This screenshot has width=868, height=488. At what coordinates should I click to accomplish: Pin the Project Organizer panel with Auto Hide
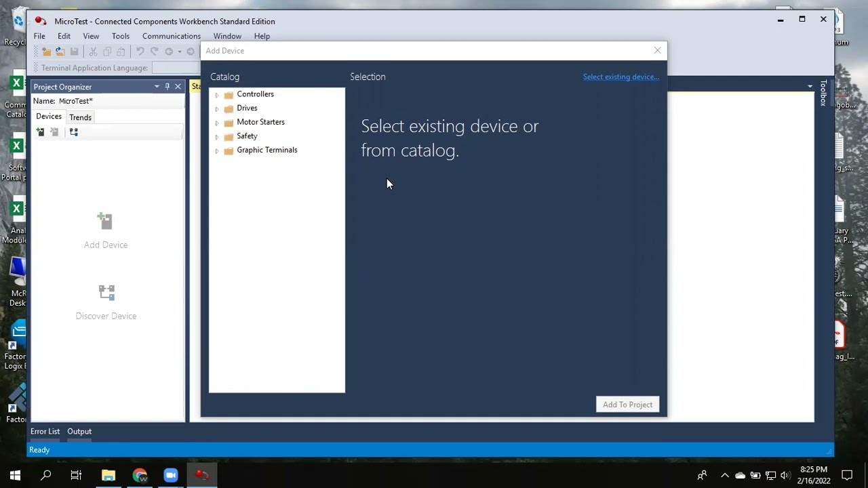[x=167, y=87]
